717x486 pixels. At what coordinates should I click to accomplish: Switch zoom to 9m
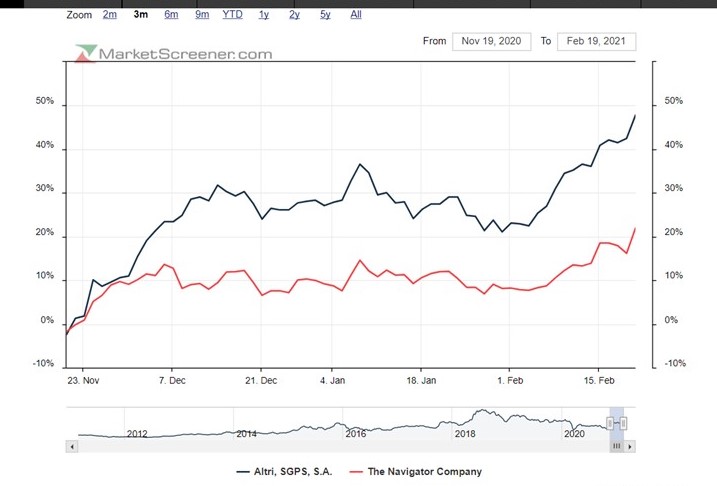202,15
